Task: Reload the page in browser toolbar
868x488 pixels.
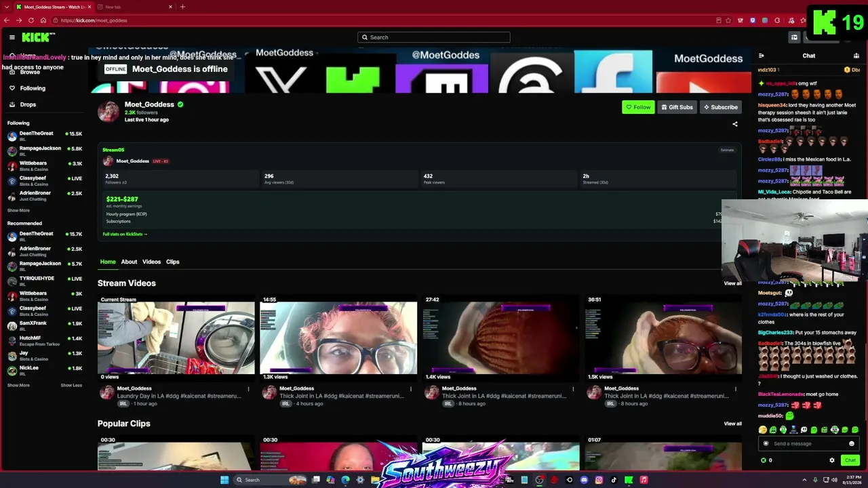Action: pyautogui.click(x=31, y=20)
